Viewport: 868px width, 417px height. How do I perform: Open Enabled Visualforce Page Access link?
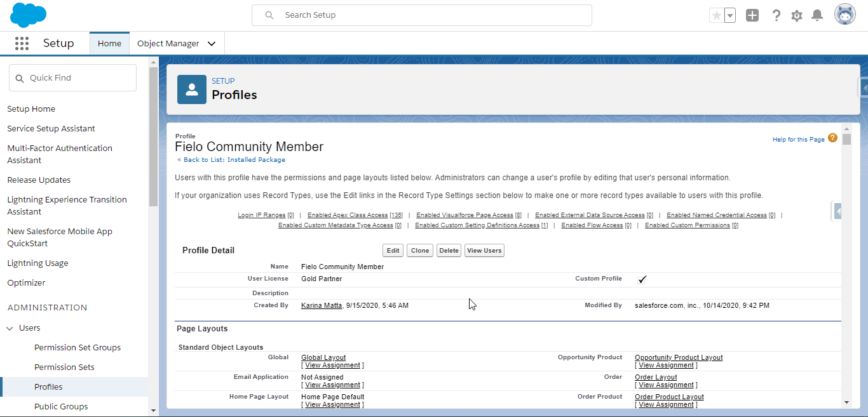465,215
